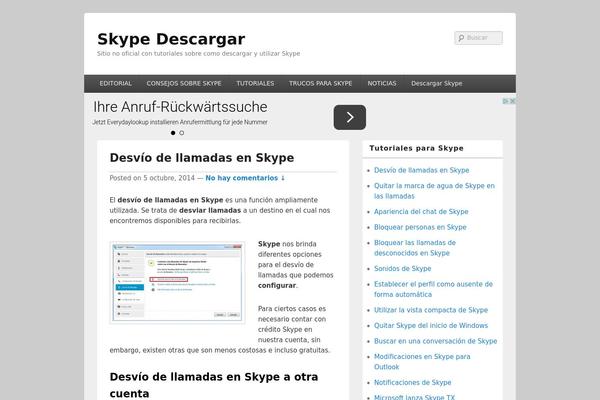
Task: Open the EDITORIAL menu item
Action: 116,83
